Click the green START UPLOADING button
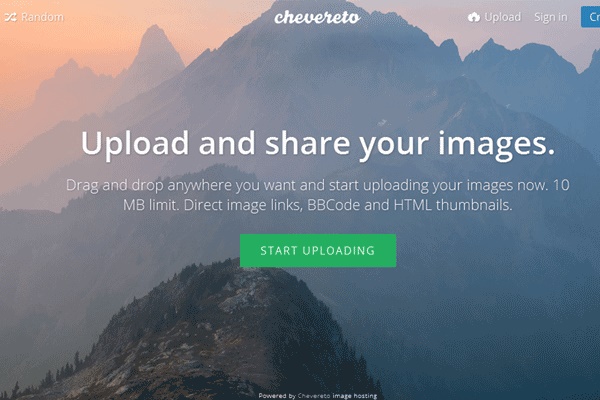Image resolution: width=600 pixels, height=400 pixels. tap(318, 251)
